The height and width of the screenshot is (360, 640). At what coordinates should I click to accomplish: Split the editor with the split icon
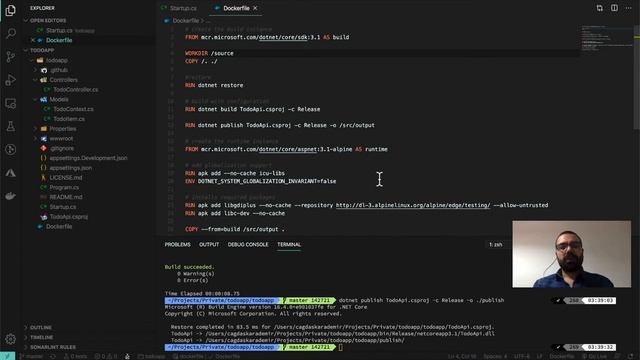coord(614,8)
